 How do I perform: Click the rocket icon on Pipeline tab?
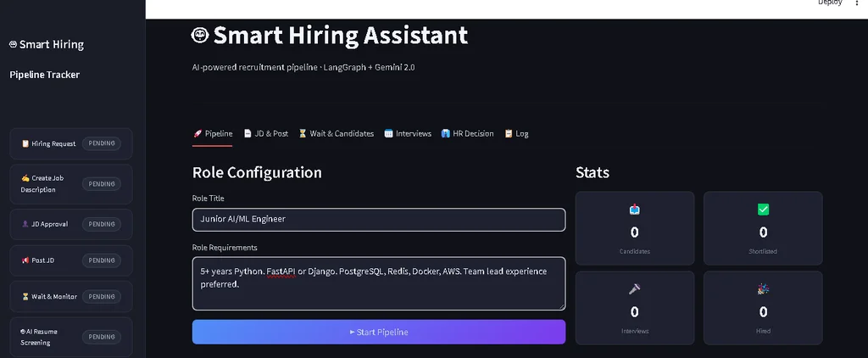click(x=198, y=133)
